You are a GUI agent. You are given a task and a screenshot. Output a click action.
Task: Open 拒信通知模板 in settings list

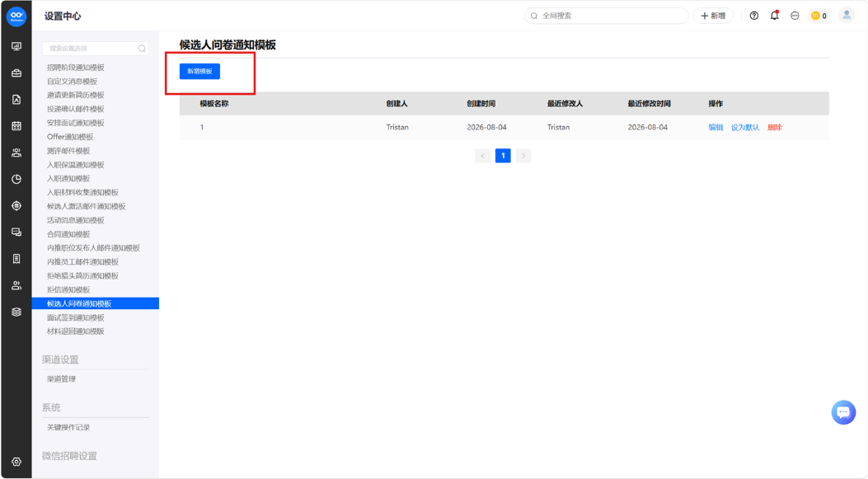68,289
